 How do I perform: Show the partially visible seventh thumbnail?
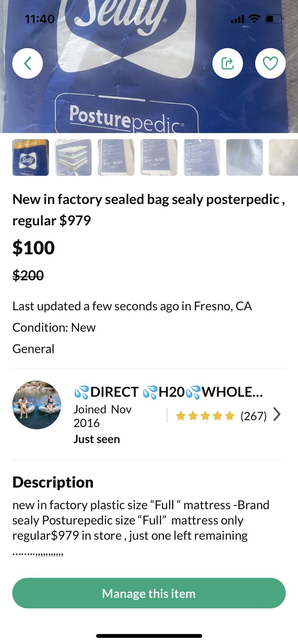coord(284,157)
